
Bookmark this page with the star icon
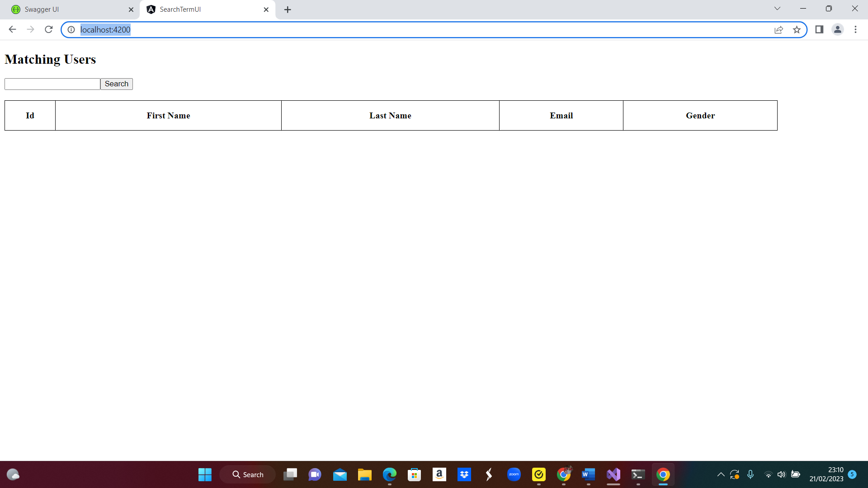(x=797, y=29)
